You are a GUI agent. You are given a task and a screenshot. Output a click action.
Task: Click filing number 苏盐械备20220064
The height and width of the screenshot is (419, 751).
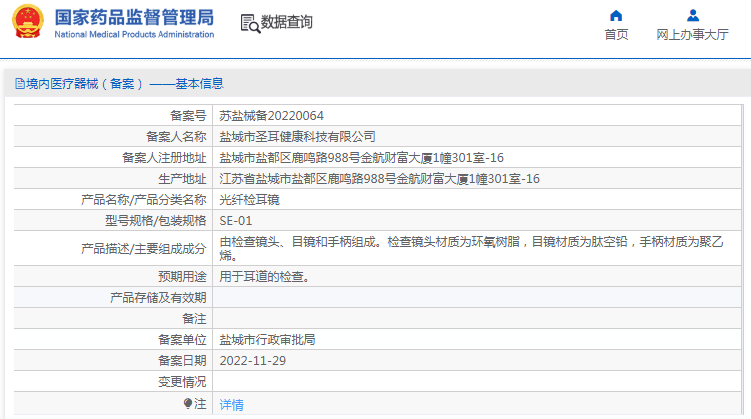(271, 115)
